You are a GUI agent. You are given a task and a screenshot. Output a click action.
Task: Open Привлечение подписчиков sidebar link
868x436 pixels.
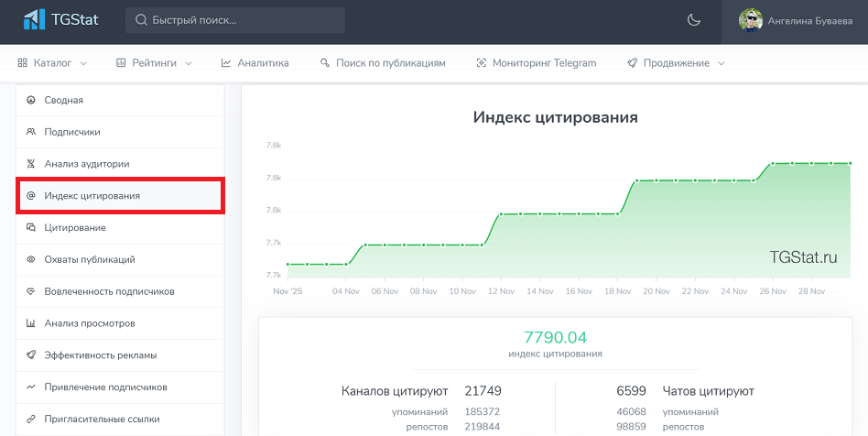point(105,387)
